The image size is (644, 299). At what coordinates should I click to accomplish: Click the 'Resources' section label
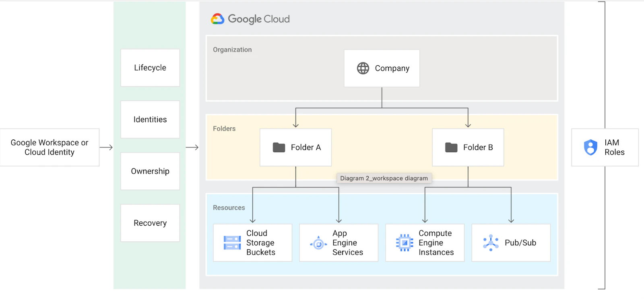229,208
